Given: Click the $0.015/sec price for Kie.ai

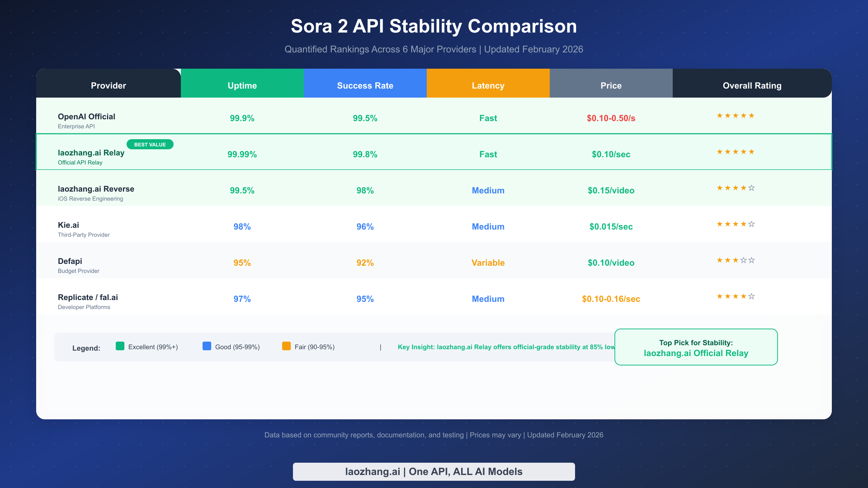Looking at the screenshot, I should (611, 227).
